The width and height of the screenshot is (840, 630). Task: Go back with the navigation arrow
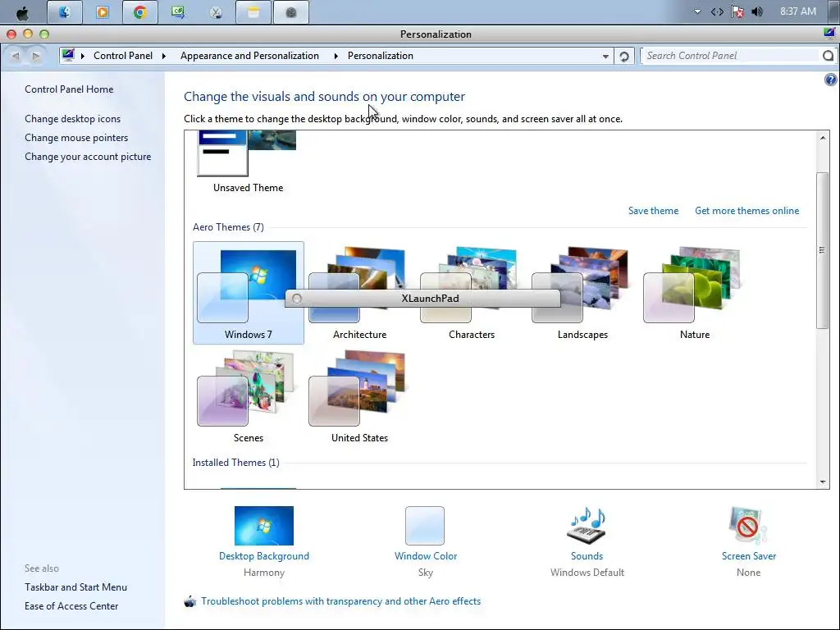coord(15,56)
